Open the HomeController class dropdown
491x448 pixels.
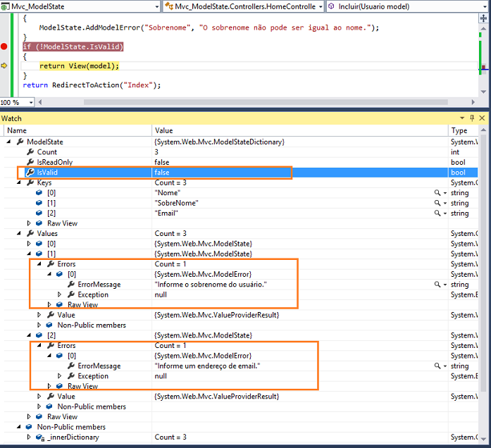pyautogui.click(x=320, y=6)
